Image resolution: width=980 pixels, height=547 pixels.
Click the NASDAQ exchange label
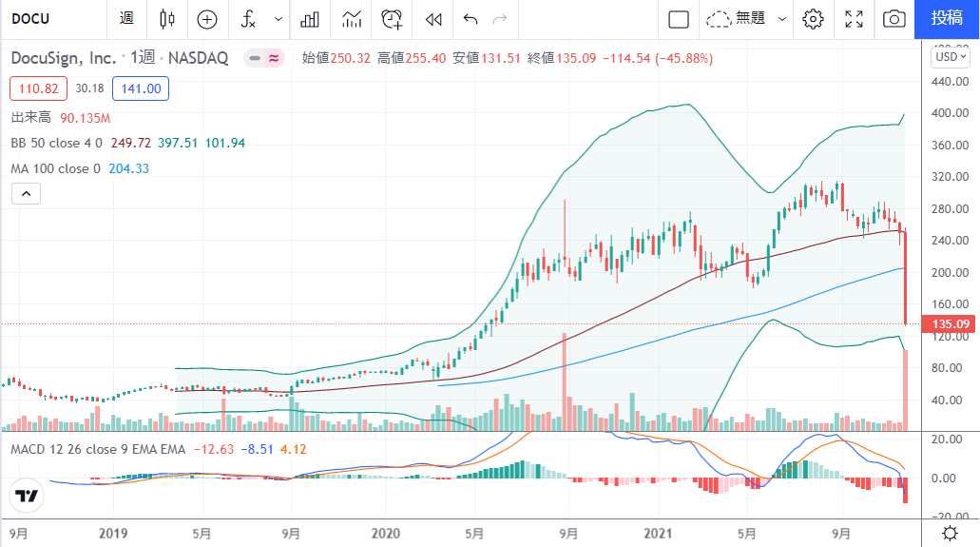point(198,58)
